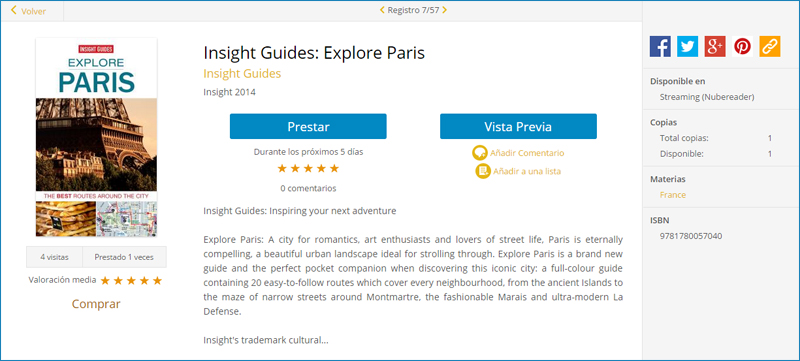Share via the Google Plus icon
Viewport: 800px width, 361px height.
tap(715, 46)
